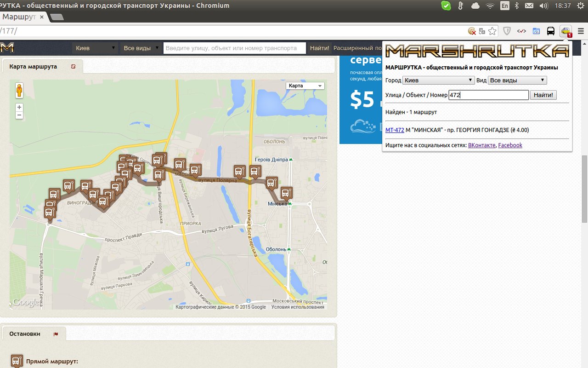Click the blocked cookie icon in address bar
588x368 pixels.
coord(472,31)
